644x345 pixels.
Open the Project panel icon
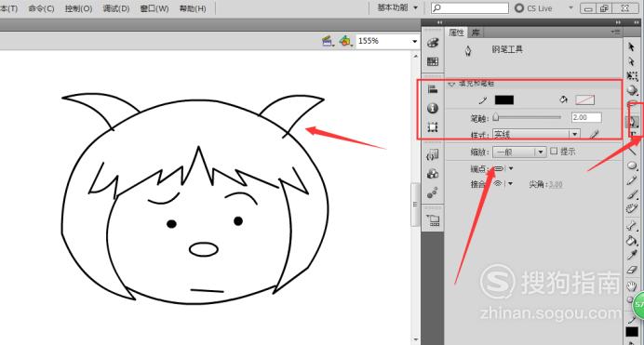(433, 220)
